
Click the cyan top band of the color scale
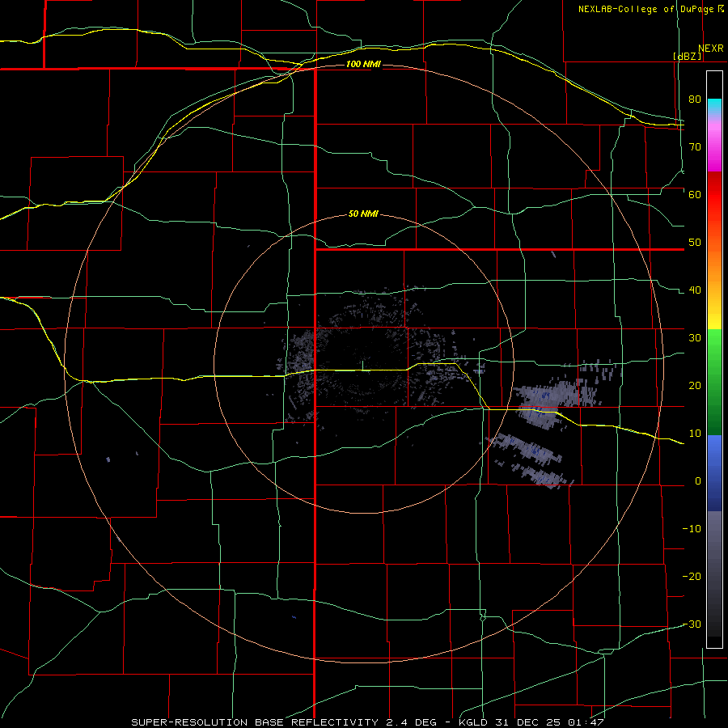pos(714,106)
